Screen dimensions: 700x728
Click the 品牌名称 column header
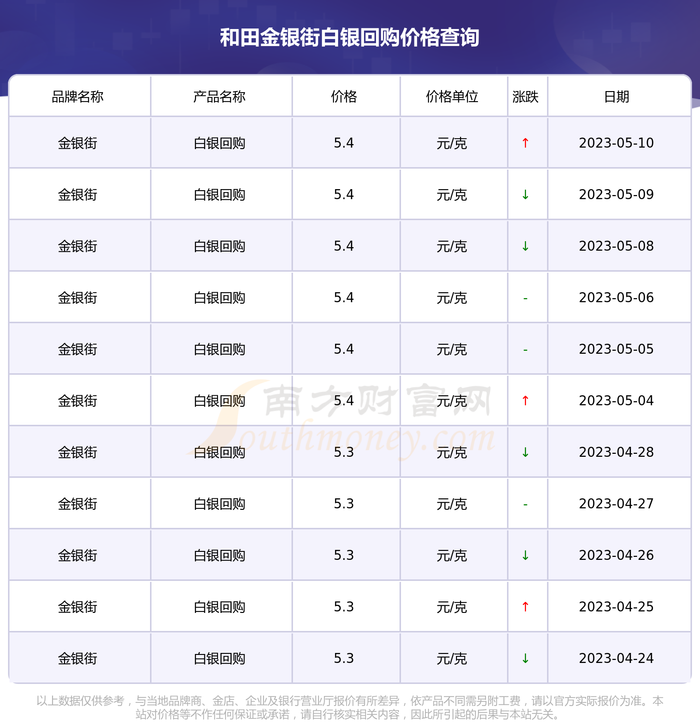point(77,97)
